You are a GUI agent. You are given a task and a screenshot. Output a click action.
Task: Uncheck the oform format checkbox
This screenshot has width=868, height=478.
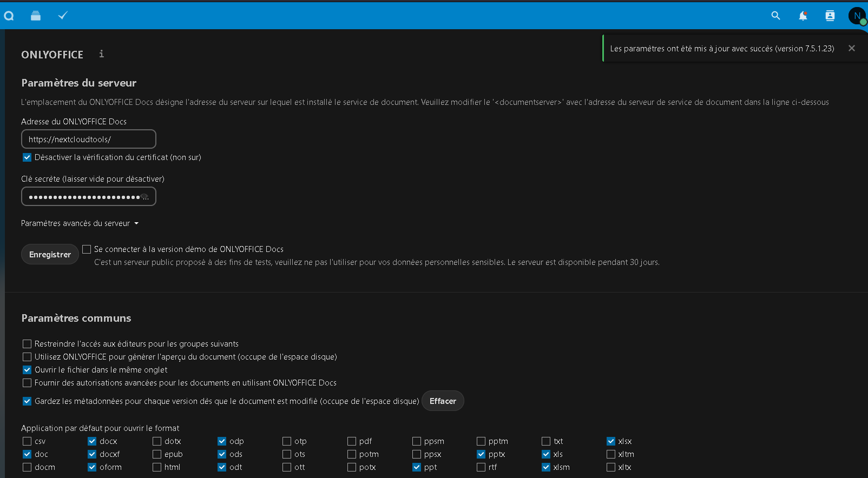(x=92, y=467)
